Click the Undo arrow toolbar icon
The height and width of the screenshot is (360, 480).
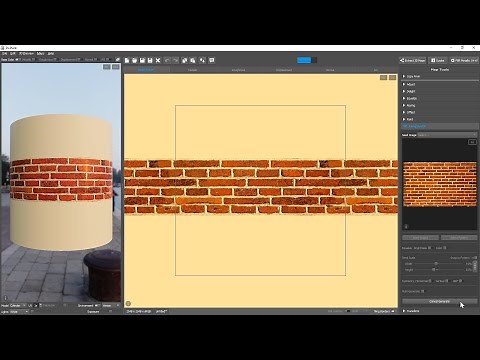click(x=167, y=60)
